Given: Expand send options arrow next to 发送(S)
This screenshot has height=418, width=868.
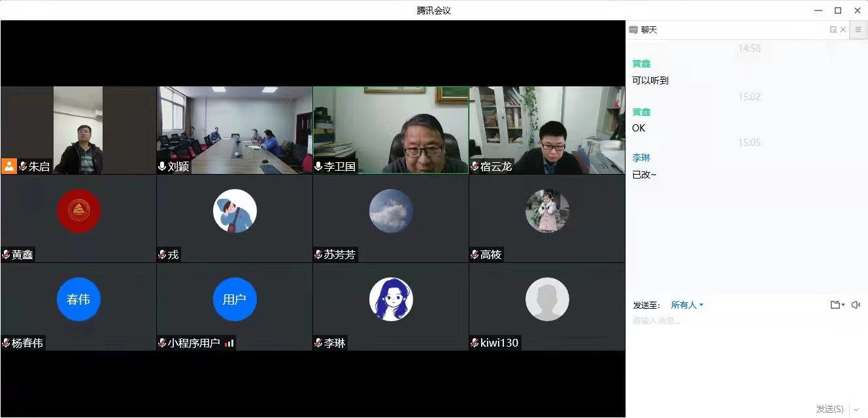Looking at the screenshot, I should pyautogui.click(x=856, y=409).
